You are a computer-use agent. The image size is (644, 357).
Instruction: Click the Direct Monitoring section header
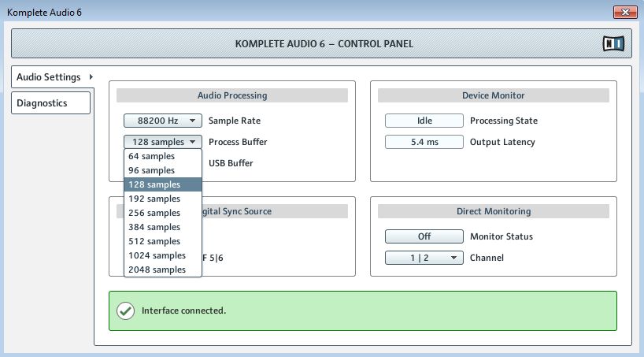[494, 211]
